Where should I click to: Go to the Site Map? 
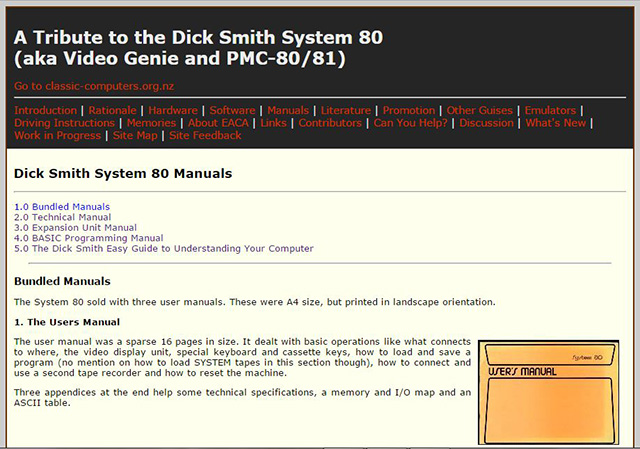(x=135, y=136)
